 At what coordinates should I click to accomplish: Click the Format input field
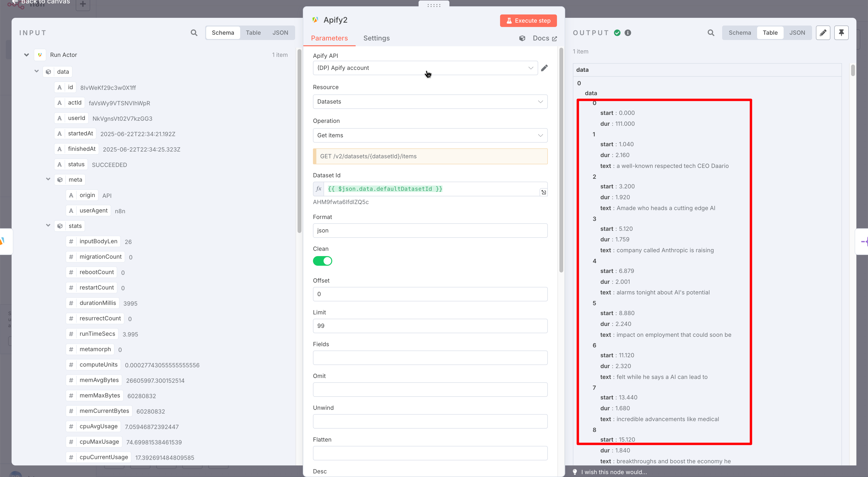(430, 231)
